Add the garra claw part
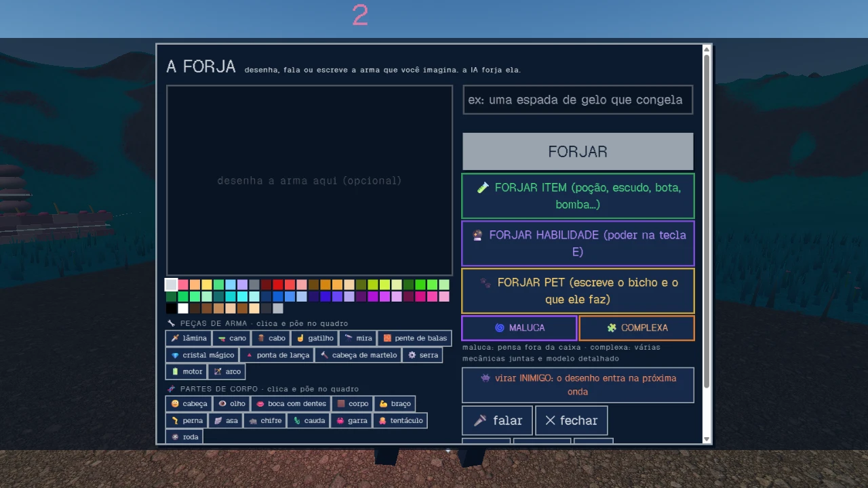 351,421
